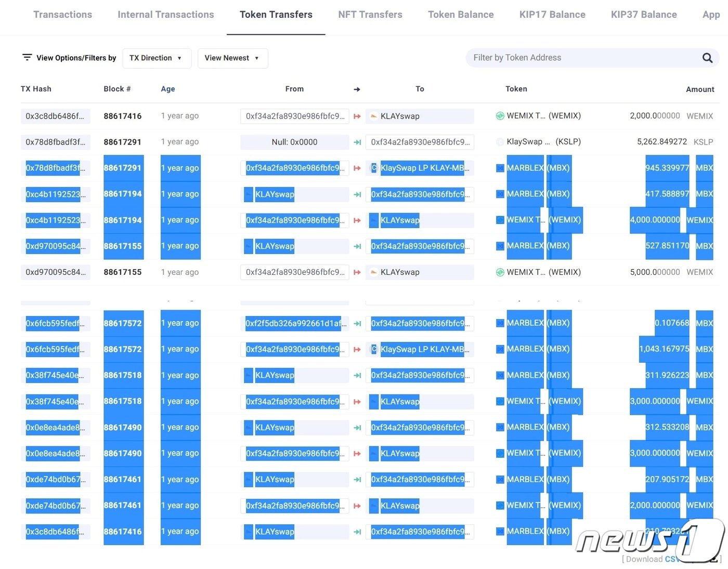
Task: Click KlaySwap LP KLAY-MB recipient in 945.339977 row
Action: click(425, 168)
